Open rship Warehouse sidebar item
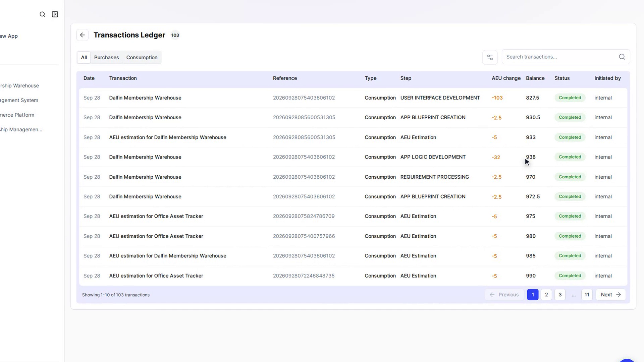Image resolution: width=644 pixels, height=362 pixels. coord(19,86)
